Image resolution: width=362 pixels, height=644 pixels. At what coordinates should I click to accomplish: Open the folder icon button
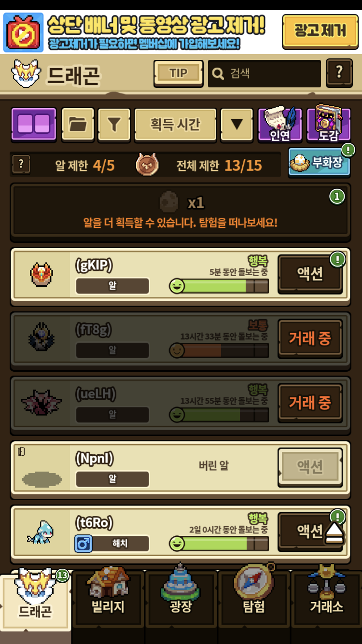[78, 124]
